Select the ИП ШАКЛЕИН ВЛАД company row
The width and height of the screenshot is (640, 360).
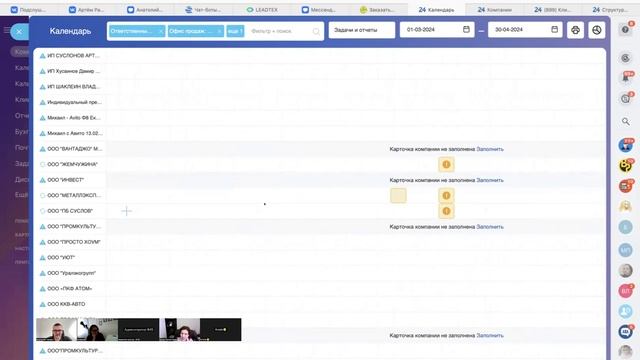coord(73,87)
